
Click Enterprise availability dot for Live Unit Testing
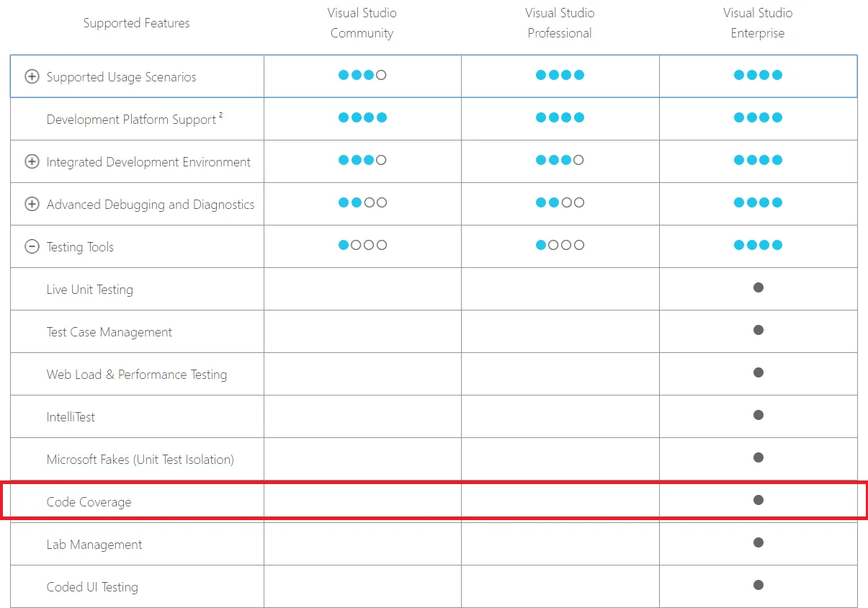(x=758, y=287)
